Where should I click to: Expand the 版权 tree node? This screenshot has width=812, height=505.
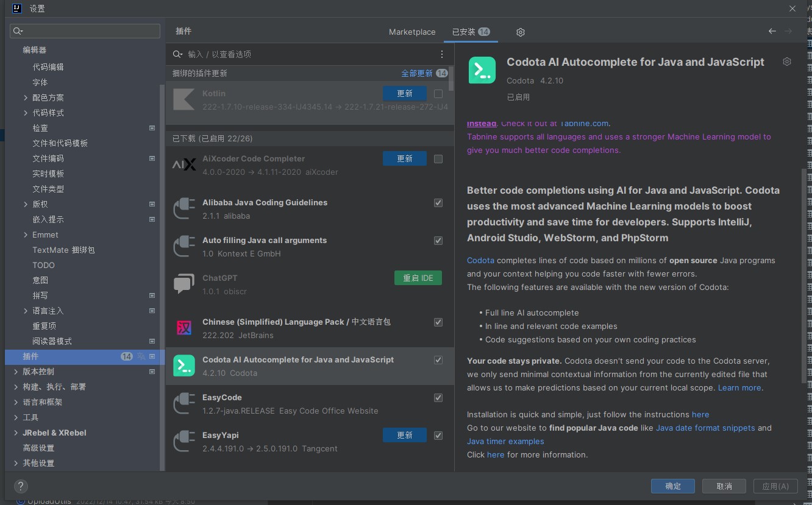click(x=25, y=204)
